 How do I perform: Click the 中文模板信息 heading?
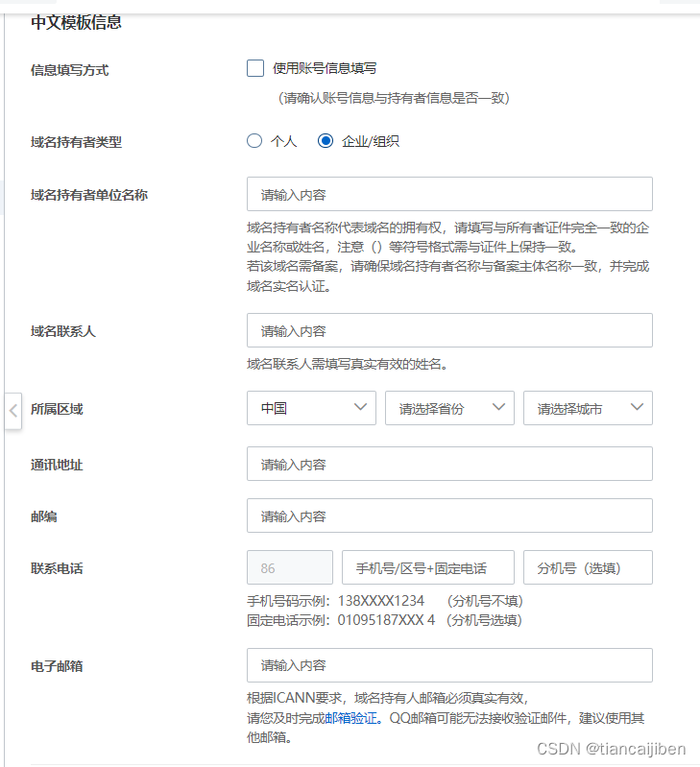click(x=76, y=22)
